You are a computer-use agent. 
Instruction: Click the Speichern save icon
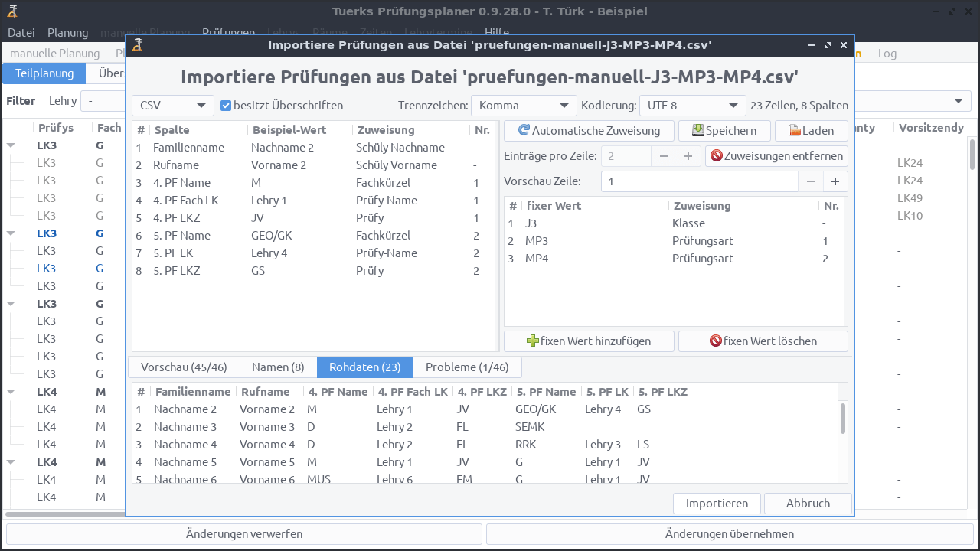pos(697,131)
